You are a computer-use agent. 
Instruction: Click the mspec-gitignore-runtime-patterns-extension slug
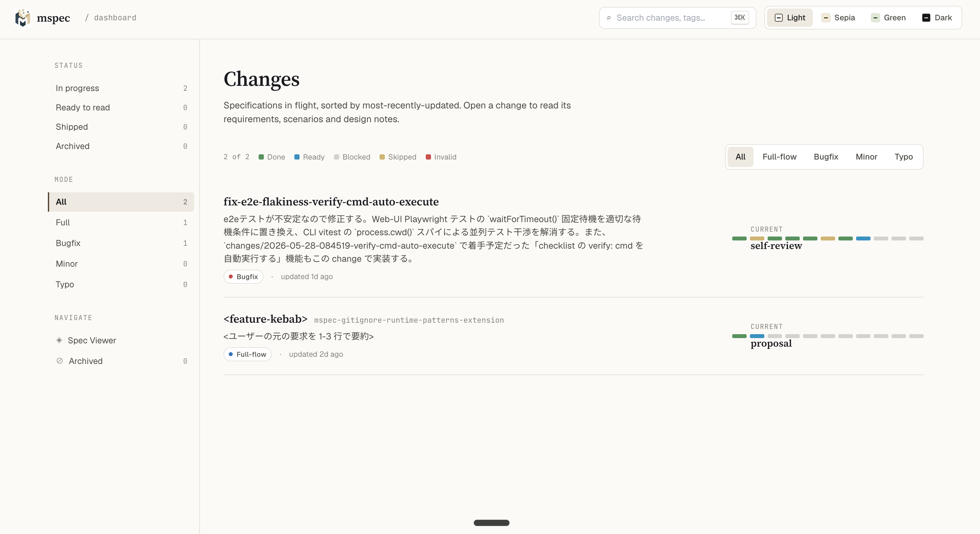[409, 320]
